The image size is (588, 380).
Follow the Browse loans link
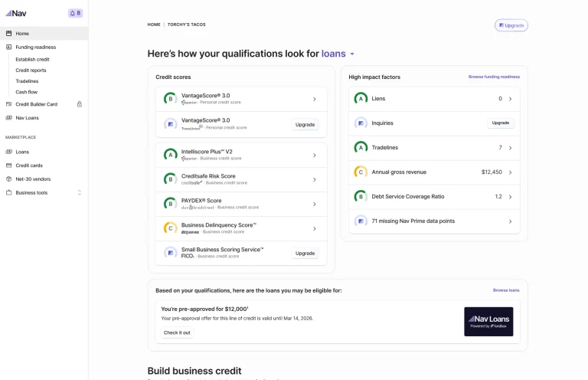click(506, 290)
